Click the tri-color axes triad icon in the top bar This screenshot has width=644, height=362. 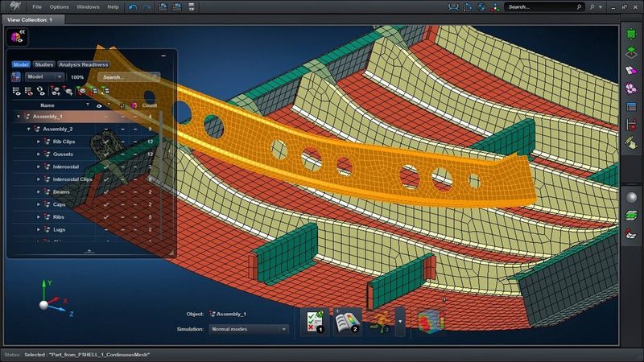[x=495, y=7]
